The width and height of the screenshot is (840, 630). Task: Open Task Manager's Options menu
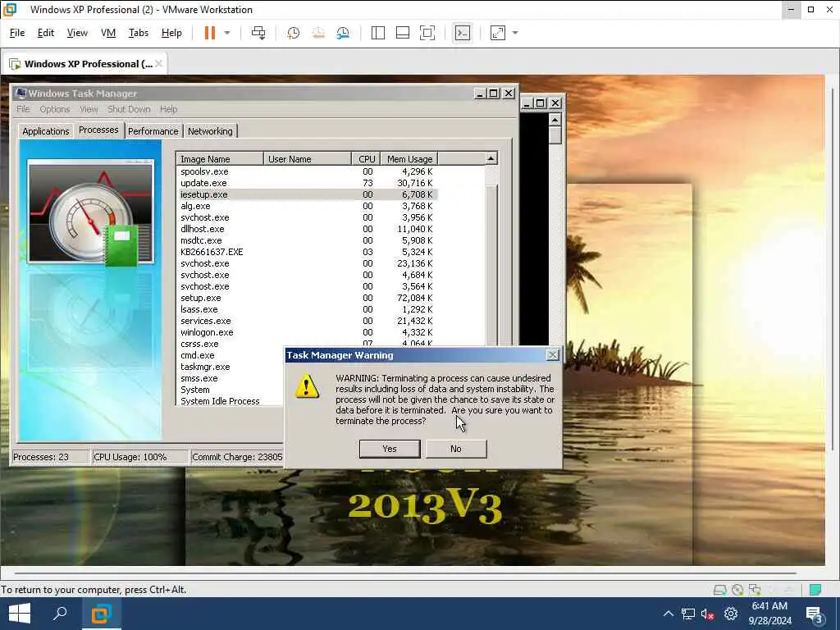pos(55,109)
